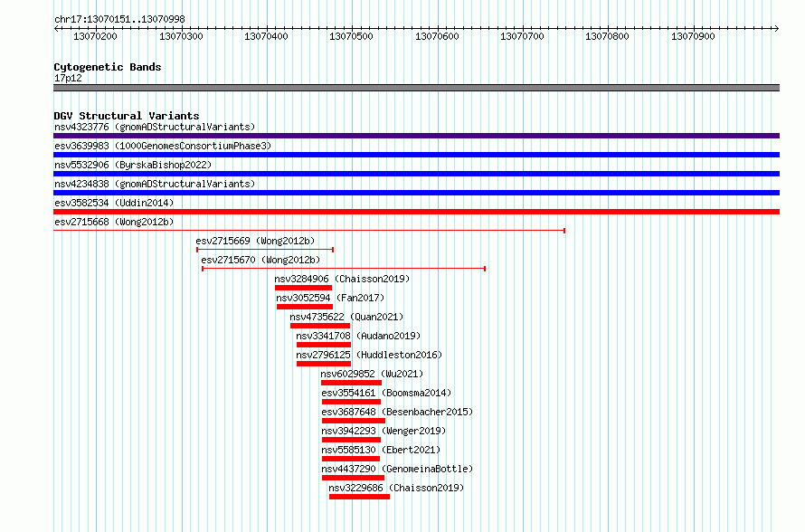Screen dimensions: 805x532
Task: Open nsv2796125 Huddleston2016 variant label
Action: (369, 355)
